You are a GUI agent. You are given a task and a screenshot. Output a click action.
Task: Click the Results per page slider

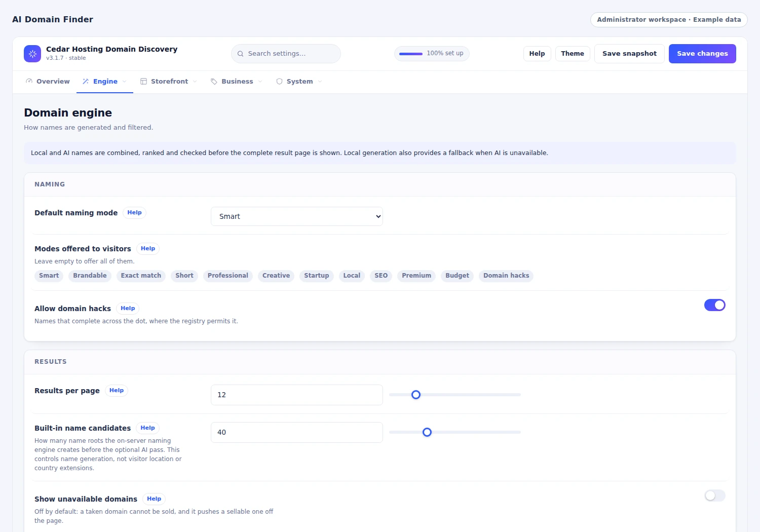pyautogui.click(x=455, y=395)
